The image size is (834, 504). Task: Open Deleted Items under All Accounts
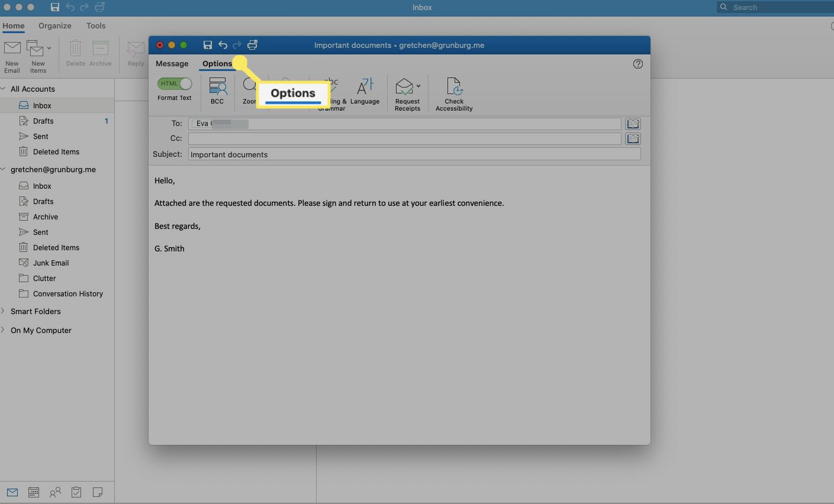pos(57,151)
